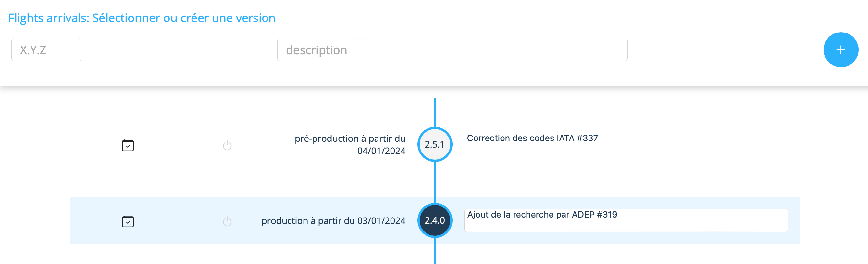Click the timeline line above the 2.5.1 circle
868x264 pixels.
pos(435,112)
